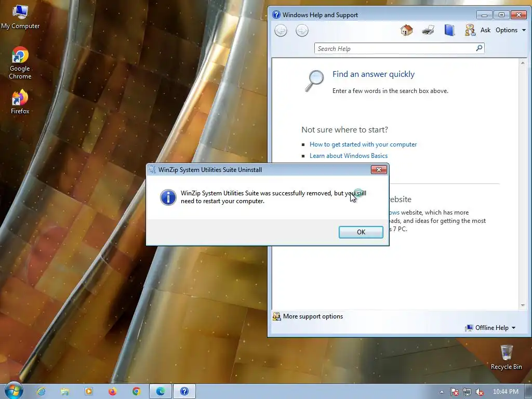
Task: Open Browse Help book icon
Action: coord(449,30)
